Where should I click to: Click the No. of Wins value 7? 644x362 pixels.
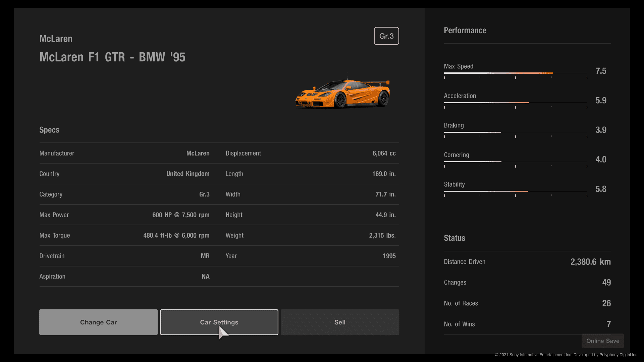pos(608,324)
